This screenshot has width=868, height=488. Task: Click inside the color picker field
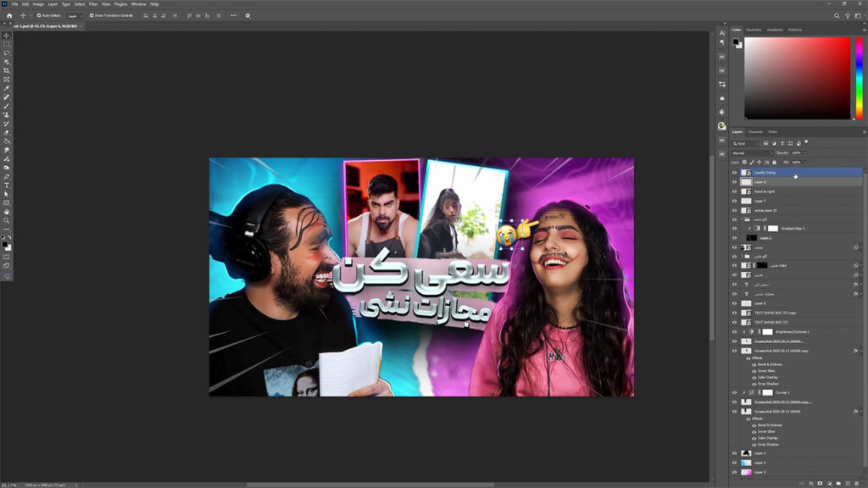pyautogui.click(x=797, y=76)
